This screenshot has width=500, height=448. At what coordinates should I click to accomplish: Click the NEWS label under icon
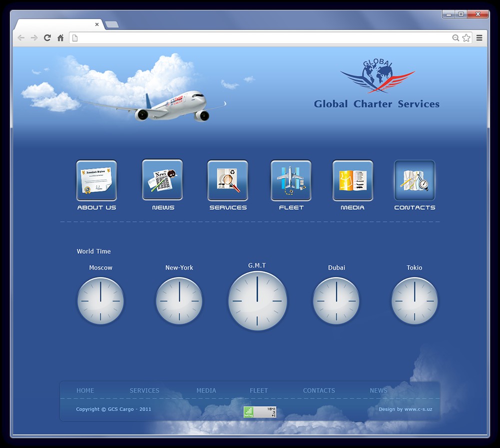point(163,208)
